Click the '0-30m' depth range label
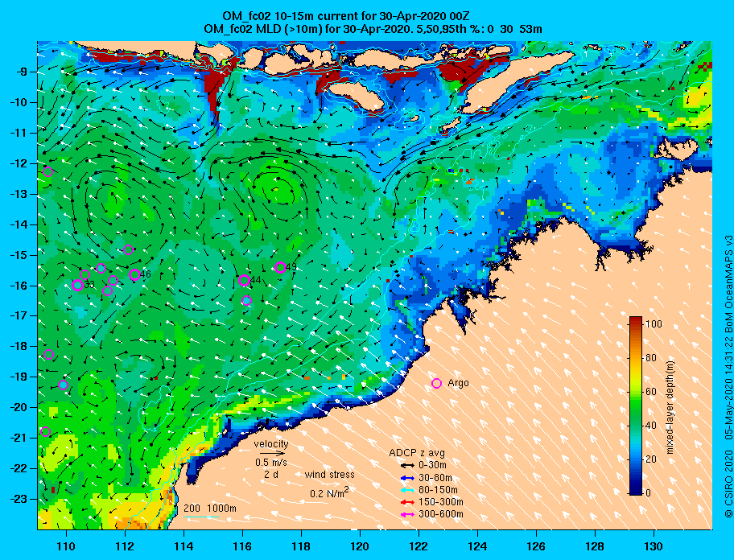This screenshot has width=734, height=560. tap(432, 466)
